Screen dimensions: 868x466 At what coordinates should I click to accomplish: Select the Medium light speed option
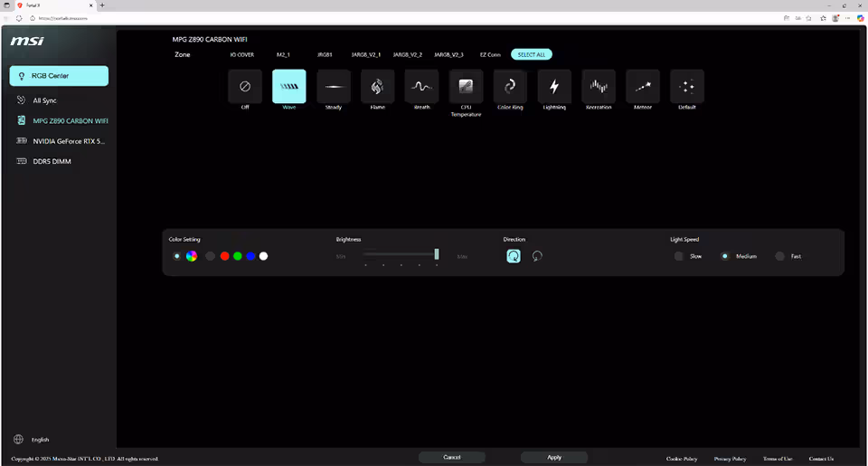(725, 256)
